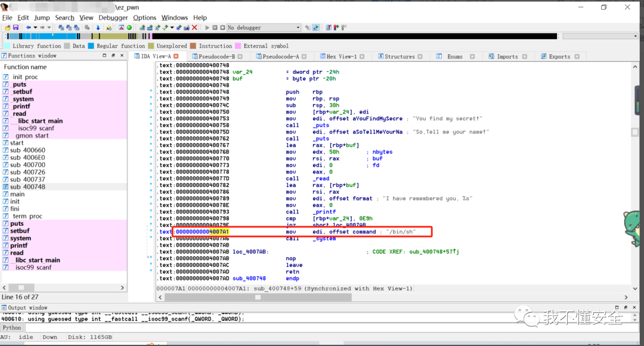The height and width of the screenshot is (346, 644).
Task: Open the Options menu
Action: (144, 18)
